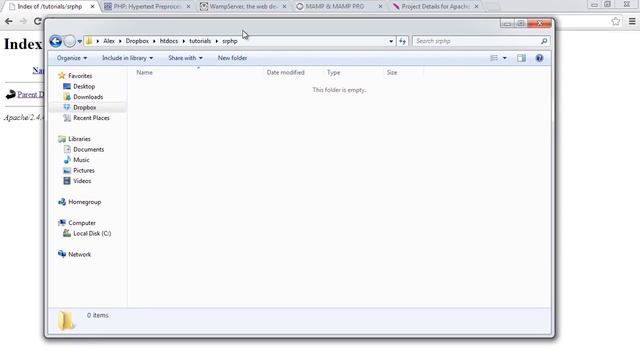
Task: Toggle the preview pane
Action: pyautogui.click(x=521, y=58)
